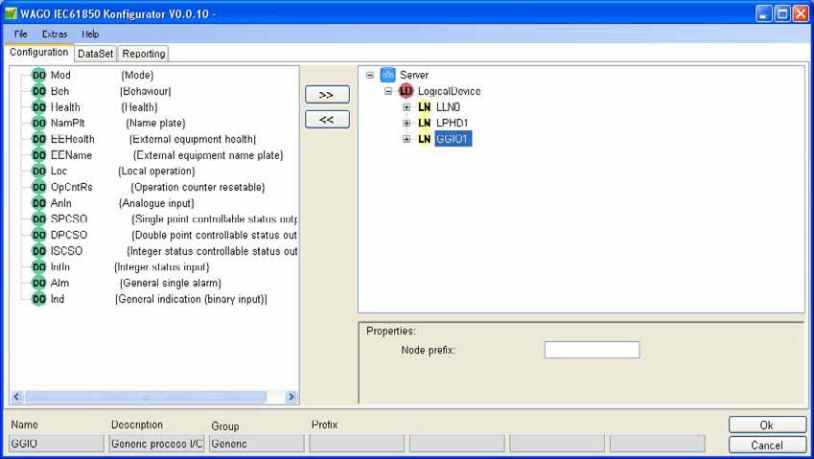
Task: Select the highlighted GGIO1 item
Action: [453, 139]
